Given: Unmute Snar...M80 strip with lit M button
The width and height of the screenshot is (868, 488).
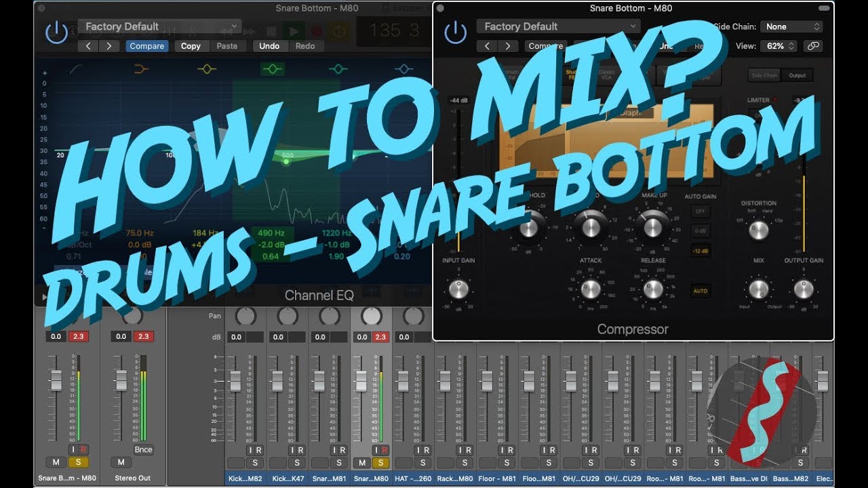Looking at the screenshot, I should pos(361,463).
